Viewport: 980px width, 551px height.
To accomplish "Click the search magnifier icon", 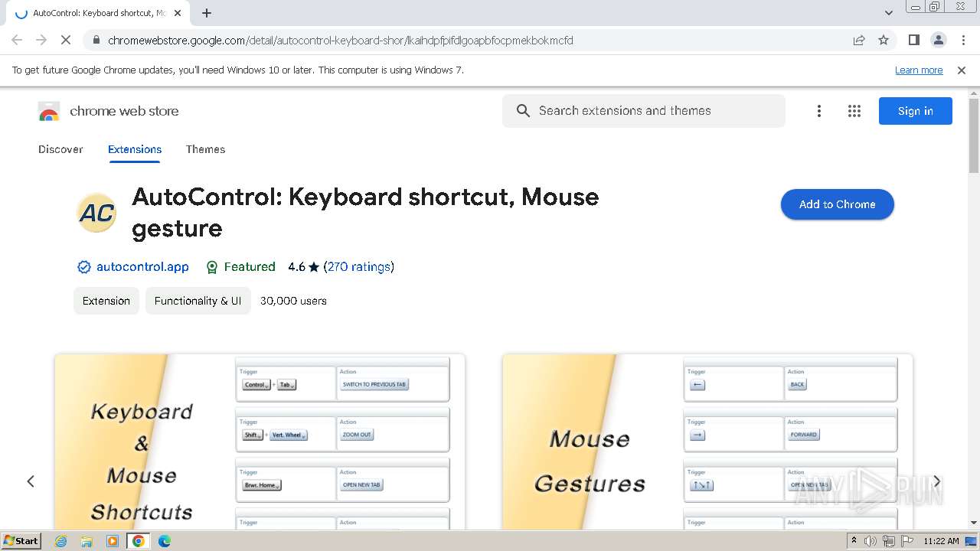I will [x=523, y=111].
